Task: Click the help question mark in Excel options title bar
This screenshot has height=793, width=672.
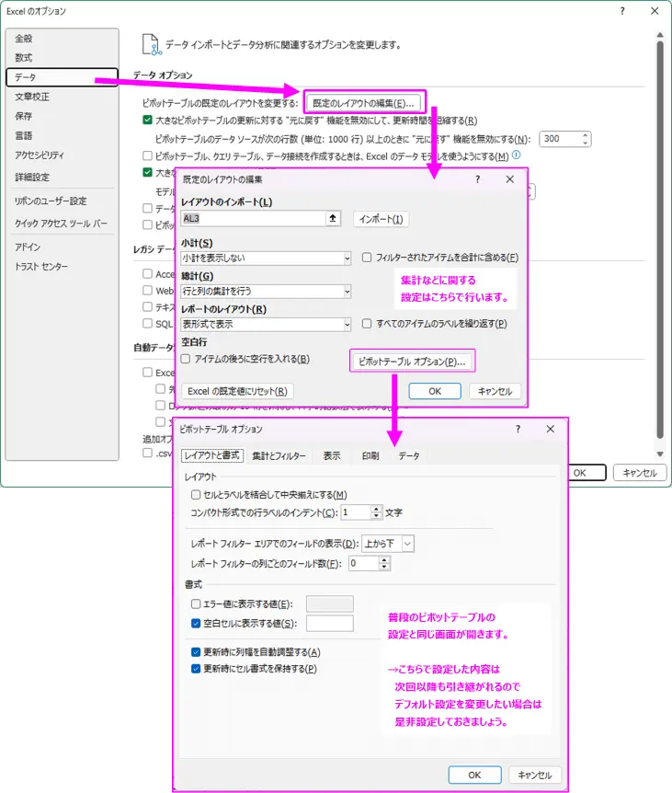Action: (x=622, y=11)
